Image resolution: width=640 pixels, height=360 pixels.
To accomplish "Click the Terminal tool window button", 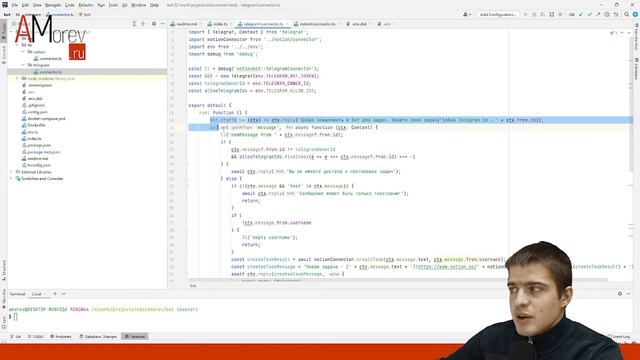I will (x=135, y=337).
